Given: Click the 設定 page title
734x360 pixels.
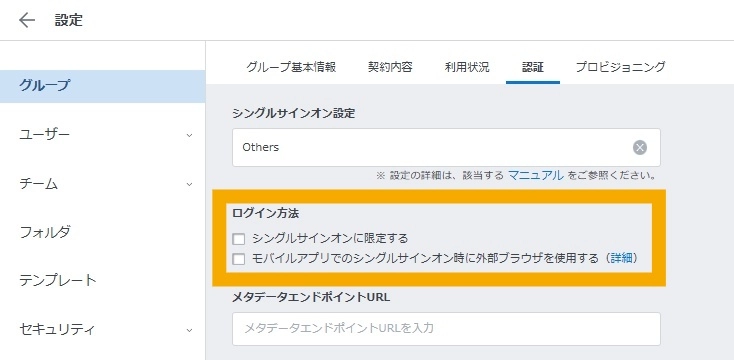Looking at the screenshot, I should click(x=69, y=20).
